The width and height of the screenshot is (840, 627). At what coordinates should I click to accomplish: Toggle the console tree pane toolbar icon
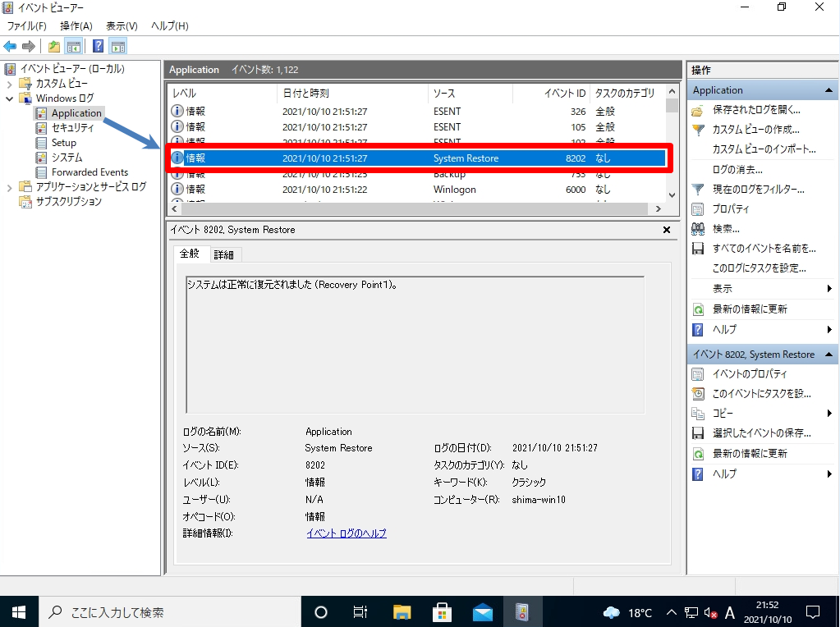(x=74, y=47)
